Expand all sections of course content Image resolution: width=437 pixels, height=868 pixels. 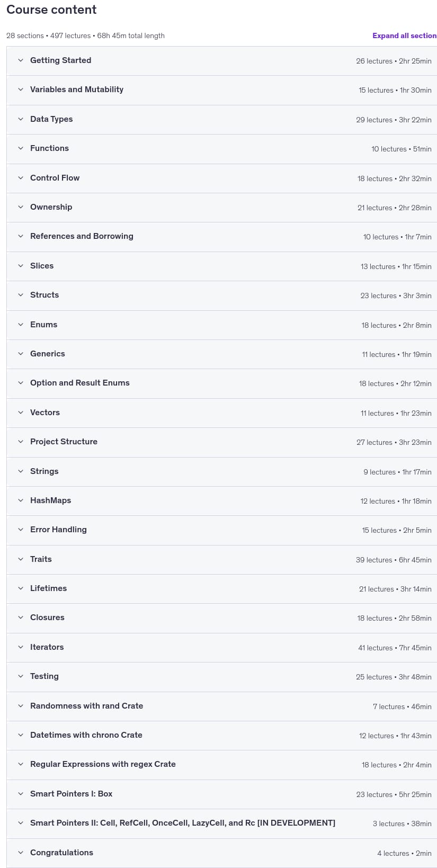coord(404,35)
